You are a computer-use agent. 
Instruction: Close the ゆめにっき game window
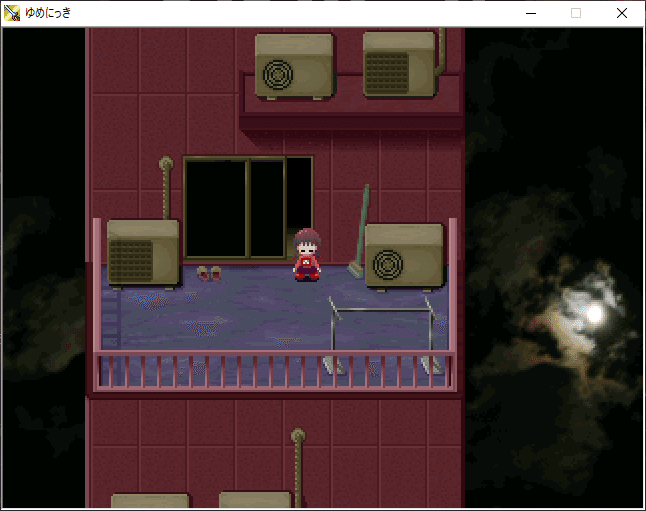pyautogui.click(x=622, y=13)
